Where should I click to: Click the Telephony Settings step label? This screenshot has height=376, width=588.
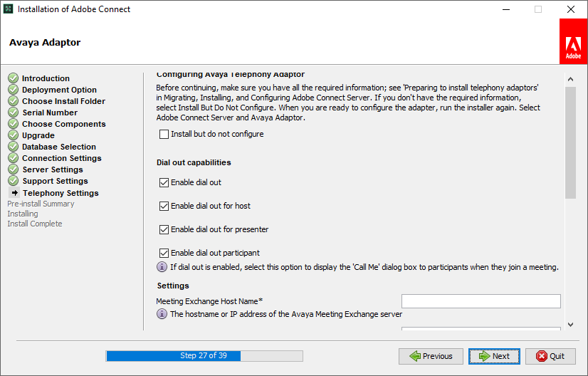[x=61, y=193]
